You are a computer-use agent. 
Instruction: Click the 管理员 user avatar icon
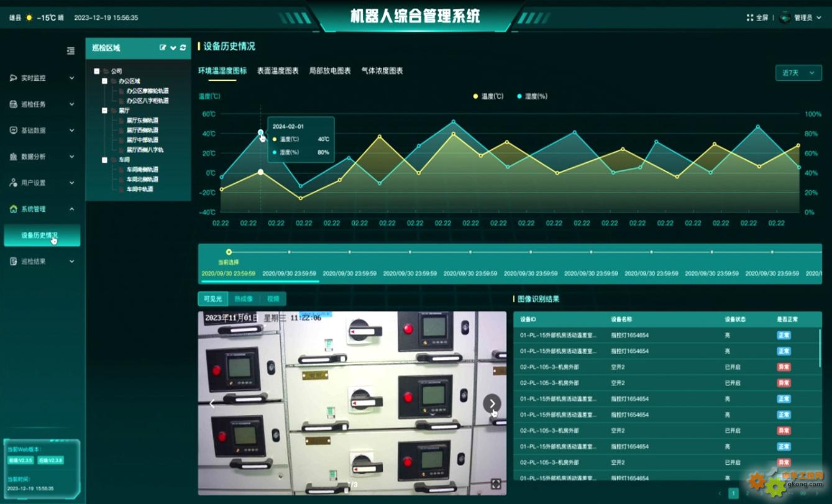coord(785,17)
